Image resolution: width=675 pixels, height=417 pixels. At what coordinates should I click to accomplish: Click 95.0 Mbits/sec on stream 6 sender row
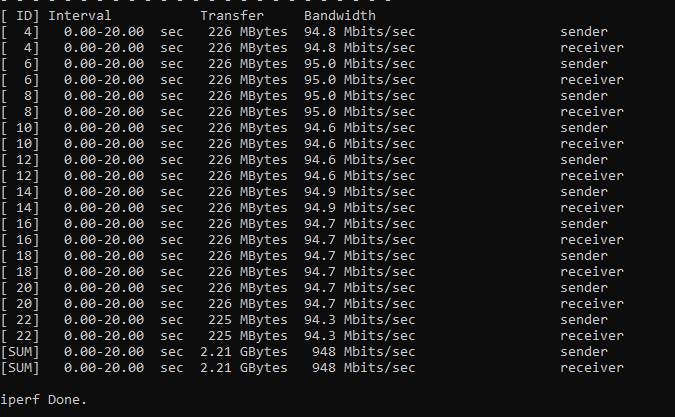pos(360,64)
